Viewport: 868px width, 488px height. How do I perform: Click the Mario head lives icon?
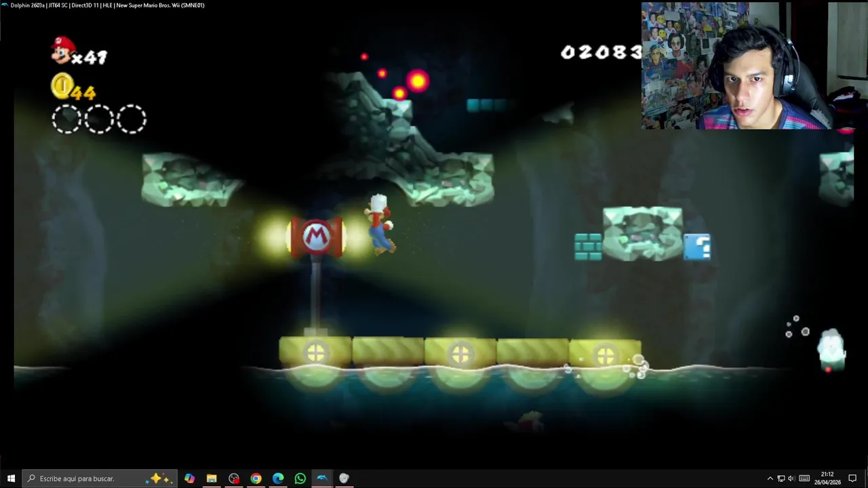63,51
